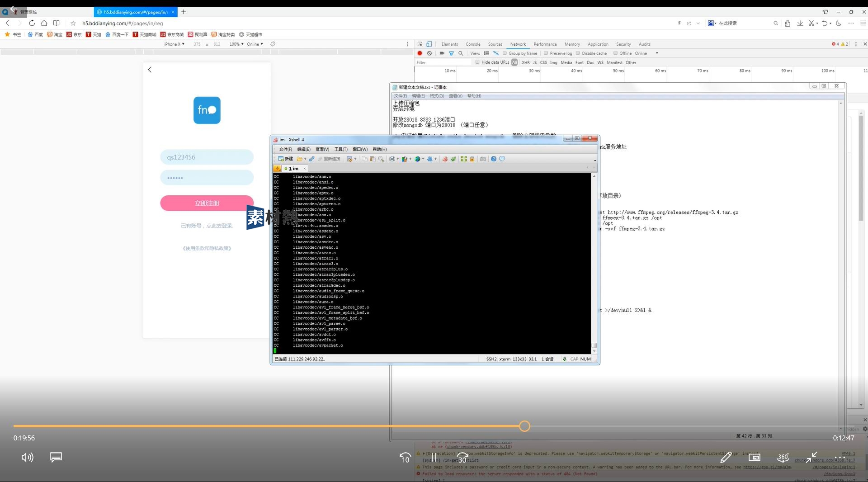Screen dimensions: 868x482
Task: Click the video progress slider handle
Action: tap(524, 426)
